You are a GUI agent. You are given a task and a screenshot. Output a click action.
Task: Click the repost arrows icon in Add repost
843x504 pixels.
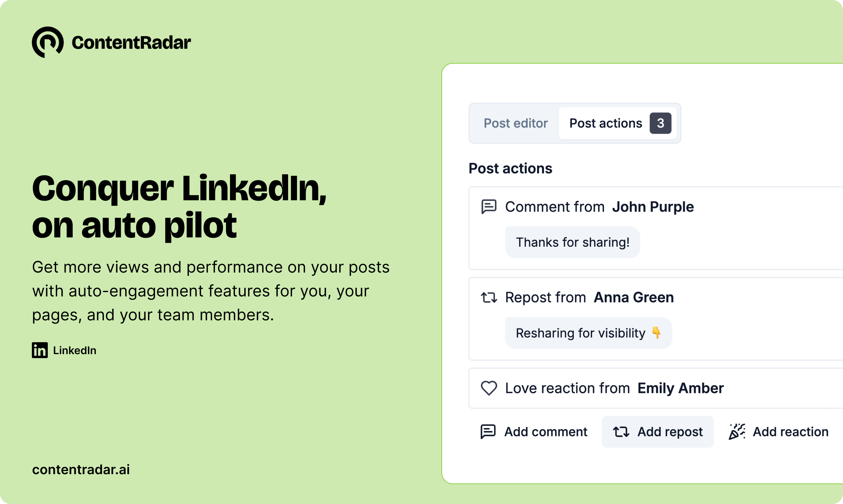[x=621, y=432]
